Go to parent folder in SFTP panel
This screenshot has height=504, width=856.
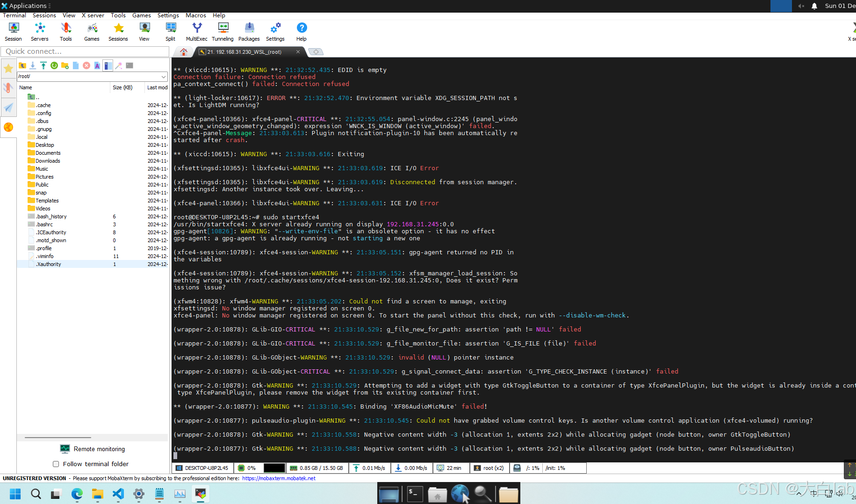22,65
